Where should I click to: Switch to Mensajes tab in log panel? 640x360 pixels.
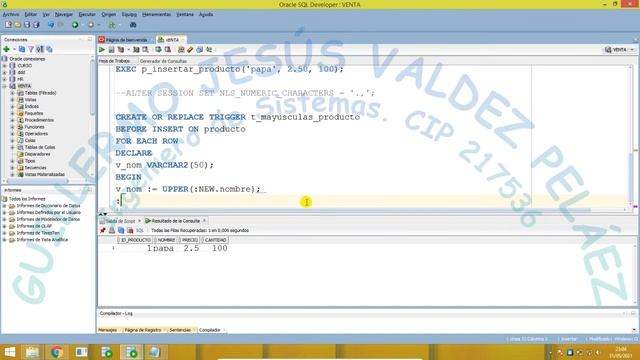108,330
